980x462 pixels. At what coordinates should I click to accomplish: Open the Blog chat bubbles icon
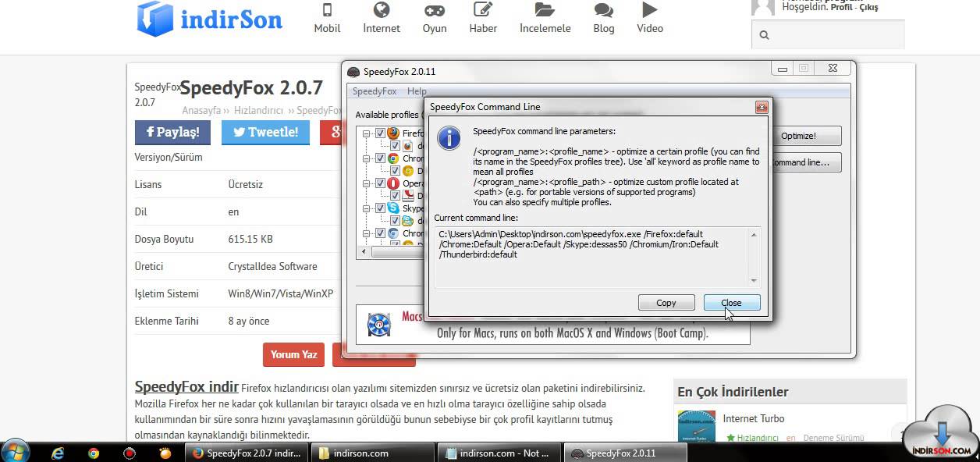click(603, 10)
